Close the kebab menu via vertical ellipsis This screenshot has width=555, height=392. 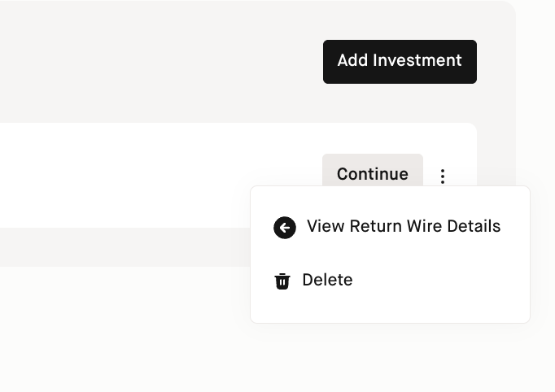(443, 176)
